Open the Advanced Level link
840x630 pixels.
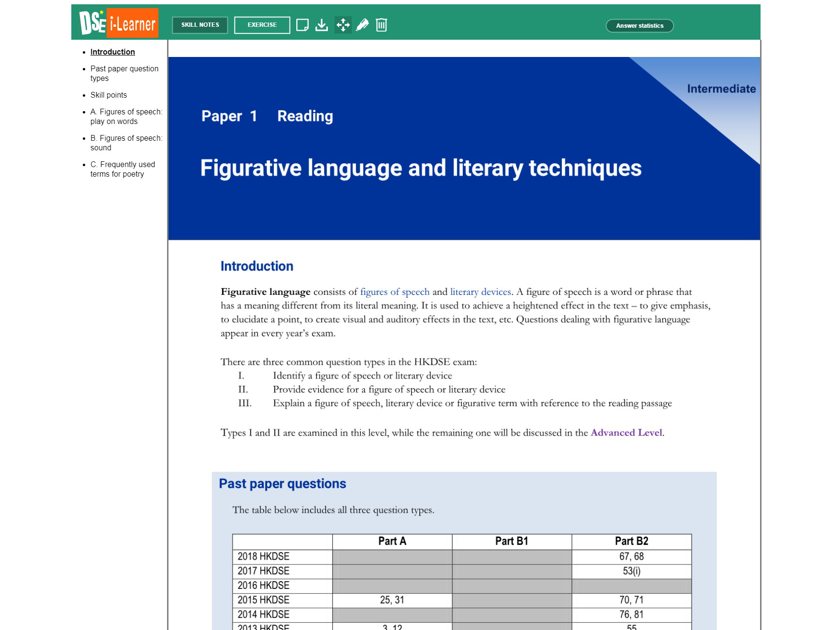coord(627,432)
